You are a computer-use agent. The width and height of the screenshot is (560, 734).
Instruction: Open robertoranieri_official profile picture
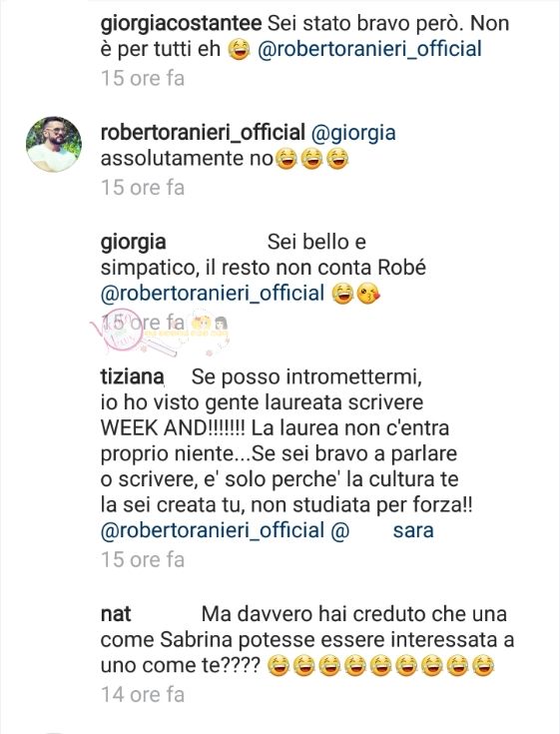(53, 144)
